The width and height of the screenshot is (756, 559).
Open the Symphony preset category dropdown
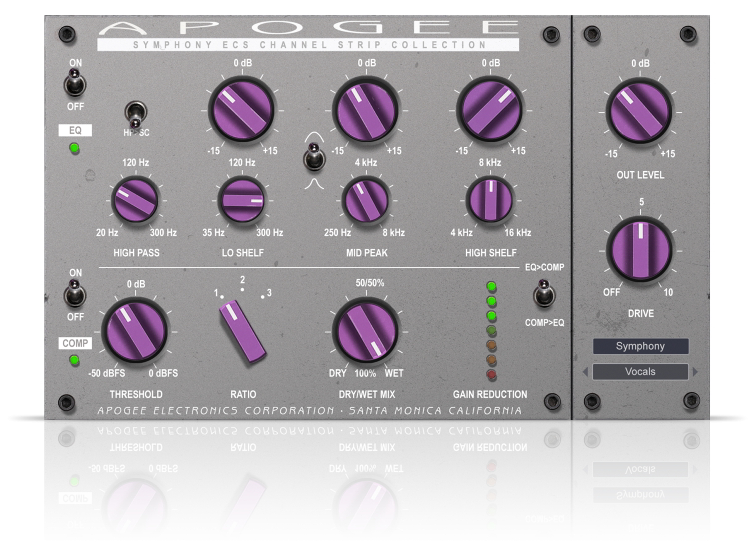[x=640, y=346]
